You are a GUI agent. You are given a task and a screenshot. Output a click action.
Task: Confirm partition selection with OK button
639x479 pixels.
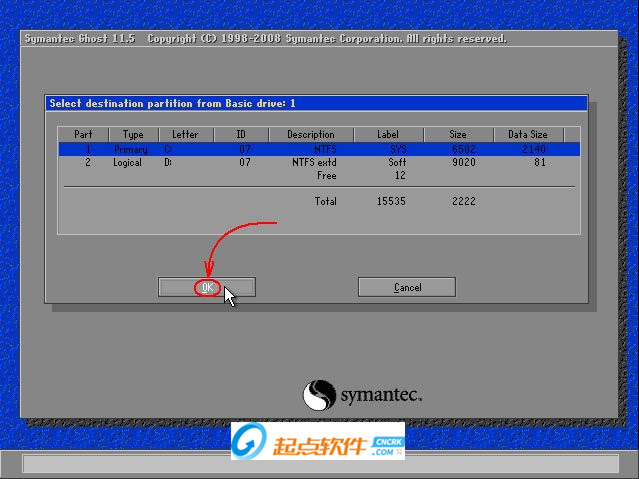click(x=207, y=287)
